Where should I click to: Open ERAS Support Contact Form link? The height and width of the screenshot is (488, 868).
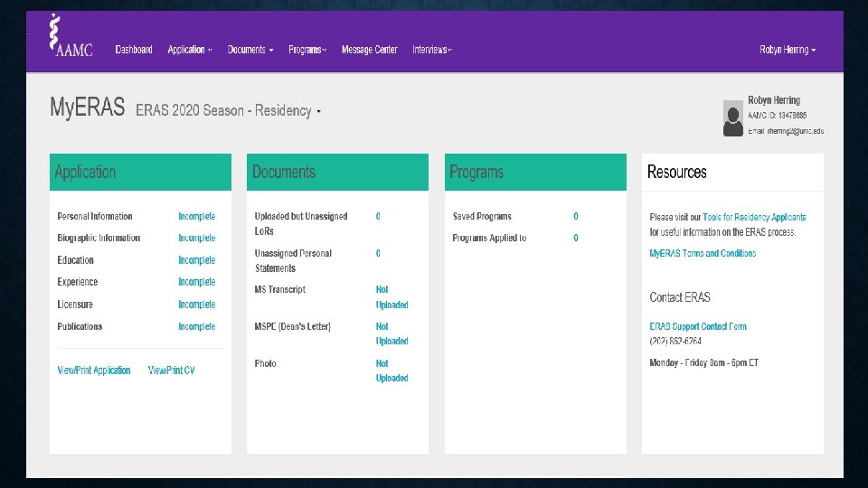pos(697,326)
